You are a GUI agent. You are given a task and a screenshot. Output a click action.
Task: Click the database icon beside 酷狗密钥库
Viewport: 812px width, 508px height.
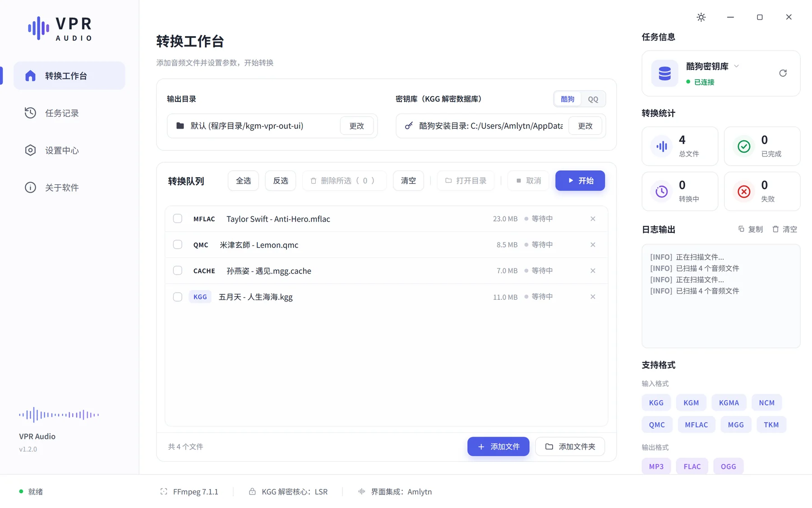664,73
